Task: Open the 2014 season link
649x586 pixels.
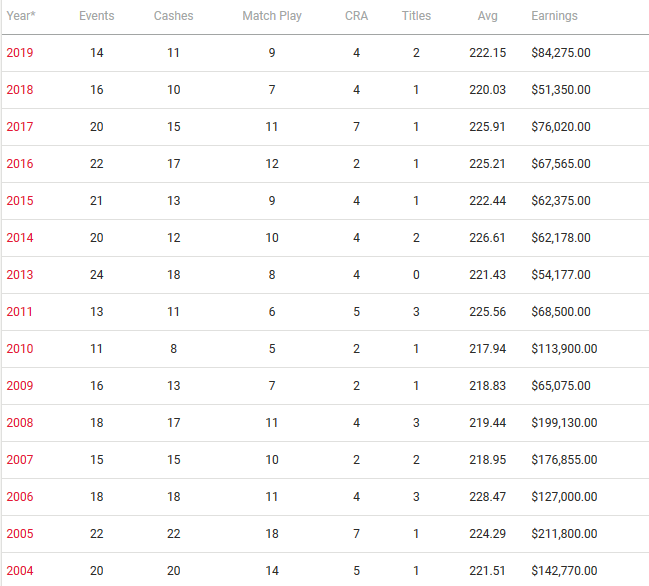Action: (x=20, y=238)
